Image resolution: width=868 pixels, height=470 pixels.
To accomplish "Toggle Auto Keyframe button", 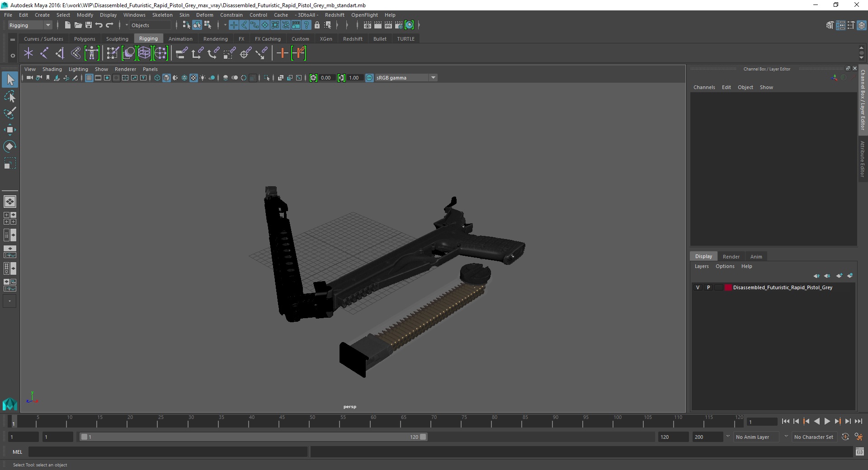I will coord(845,437).
